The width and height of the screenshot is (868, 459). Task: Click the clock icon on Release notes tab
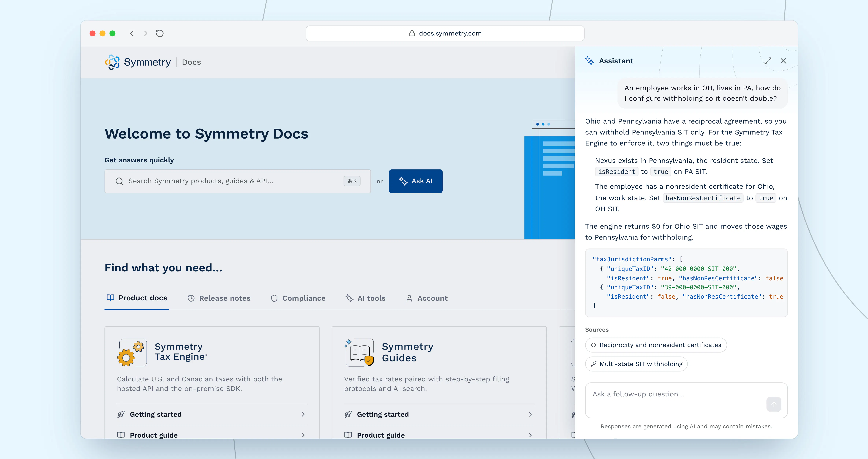tap(191, 298)
